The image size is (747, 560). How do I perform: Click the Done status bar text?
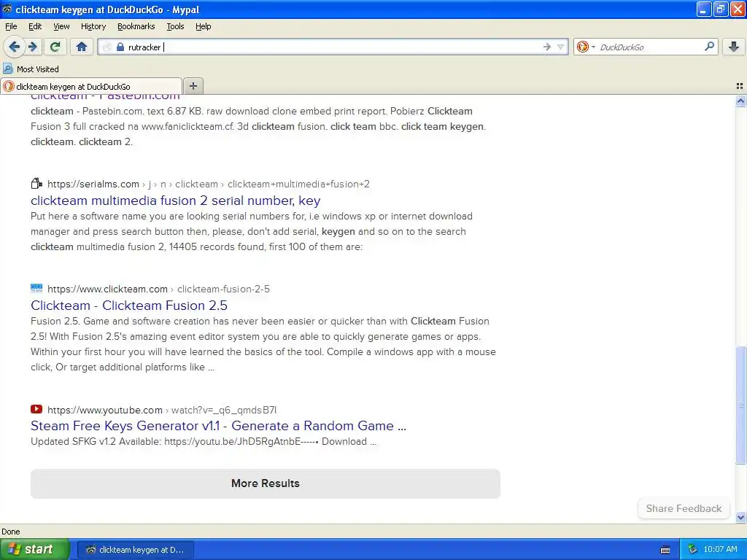(10, 532)
